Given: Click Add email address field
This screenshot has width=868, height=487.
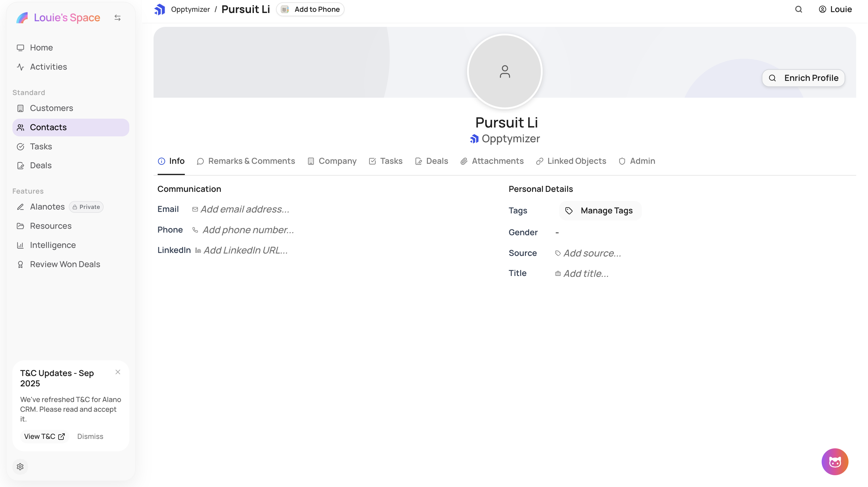Looking at the screenshot, I should (x=241, y=209).
